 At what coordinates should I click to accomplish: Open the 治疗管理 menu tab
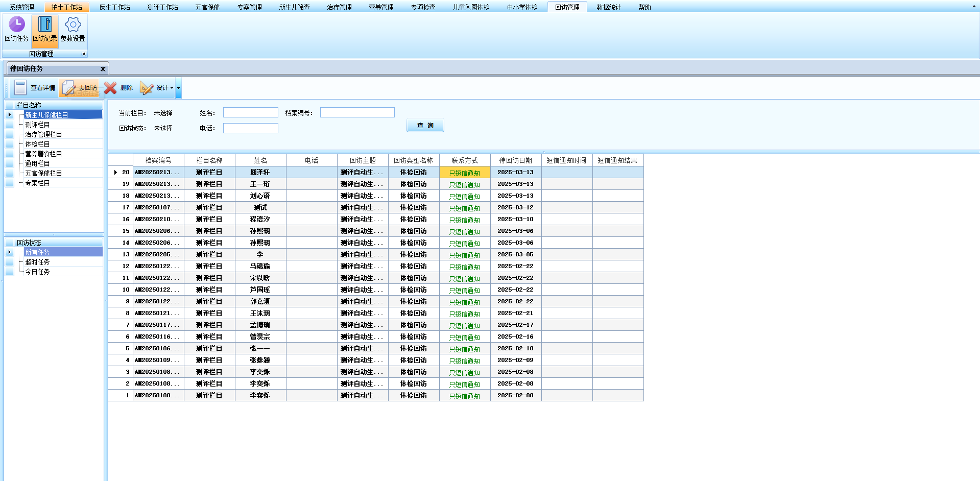340,7
